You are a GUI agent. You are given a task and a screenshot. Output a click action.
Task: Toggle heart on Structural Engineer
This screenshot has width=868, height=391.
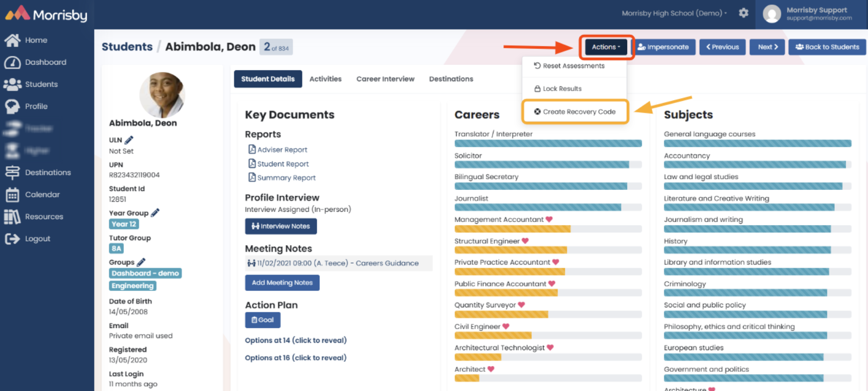[525, 241]
